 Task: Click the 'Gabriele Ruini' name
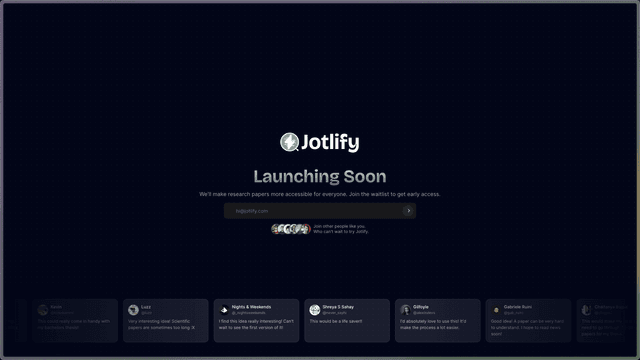pos(518,307)
